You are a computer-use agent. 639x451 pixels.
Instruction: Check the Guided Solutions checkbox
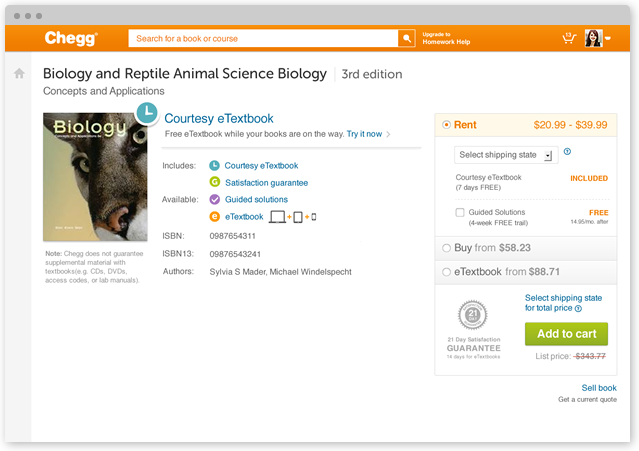point(460,212)
